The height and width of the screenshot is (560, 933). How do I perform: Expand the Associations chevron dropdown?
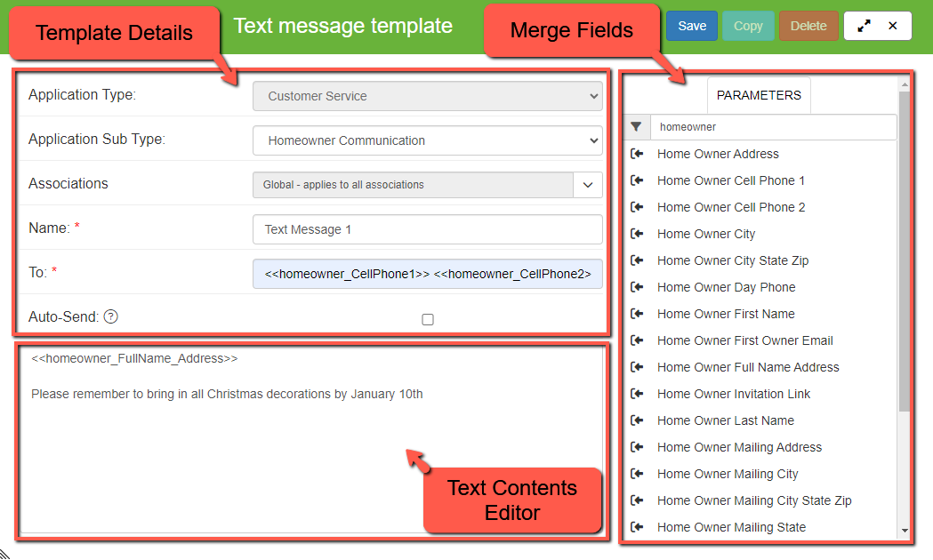[x=588, y=185]
